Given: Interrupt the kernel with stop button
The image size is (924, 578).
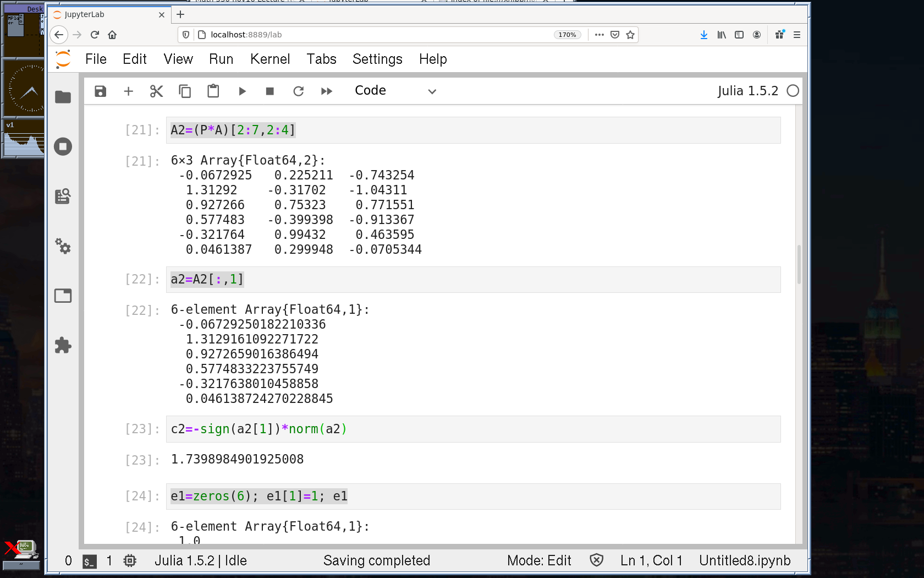Looking at the screenshot, I should (269, 91).
